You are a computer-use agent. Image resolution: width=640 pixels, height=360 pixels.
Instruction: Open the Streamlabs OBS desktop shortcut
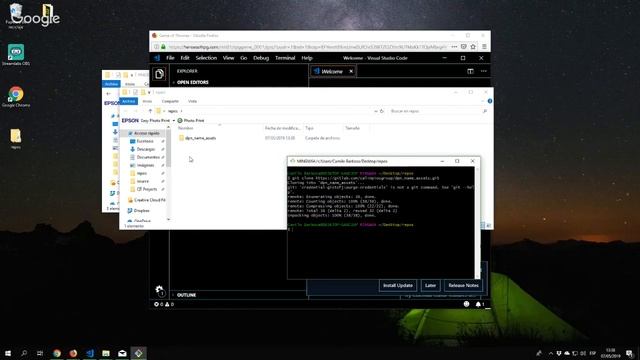[16, 55]
